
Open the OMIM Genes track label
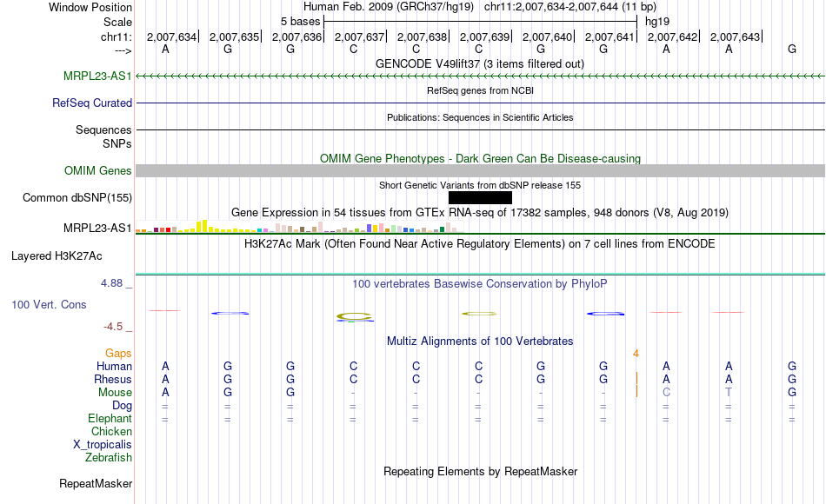point(98,170)
